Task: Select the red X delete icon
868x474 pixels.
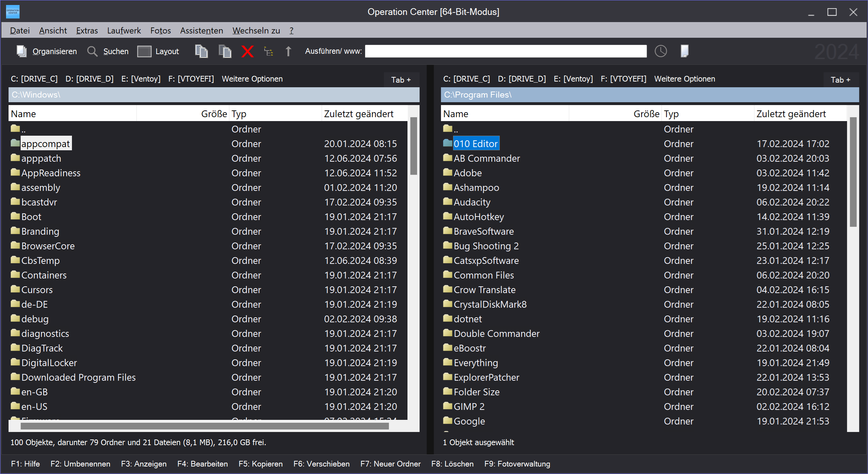Action: [x=248, y=51]
